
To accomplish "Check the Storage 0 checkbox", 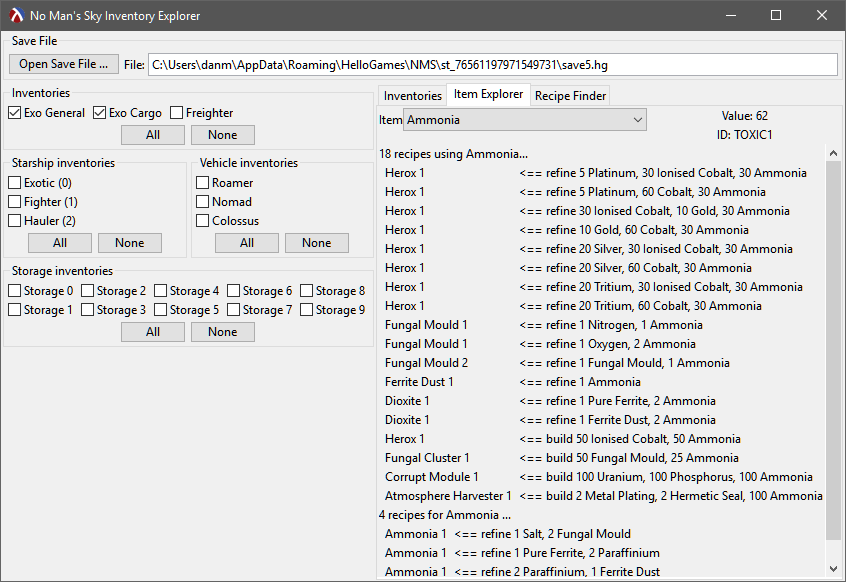I will click(x=15, y=291).
